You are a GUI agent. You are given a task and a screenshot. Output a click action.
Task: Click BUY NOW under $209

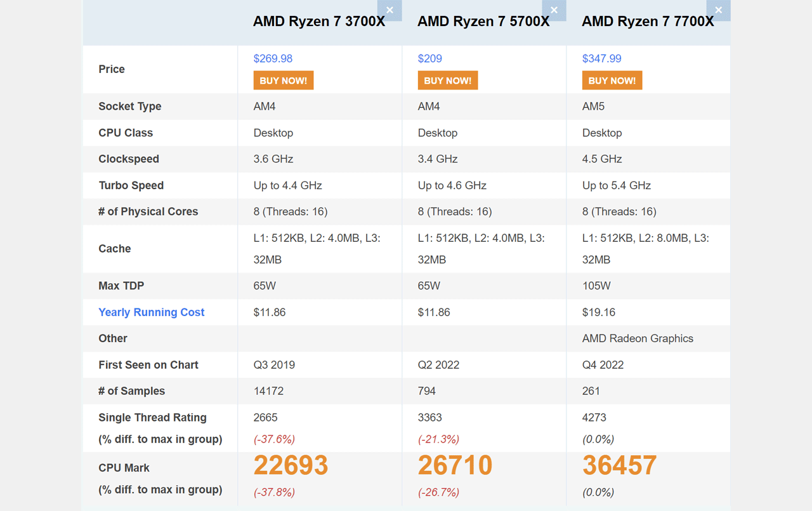pos(448,81)
